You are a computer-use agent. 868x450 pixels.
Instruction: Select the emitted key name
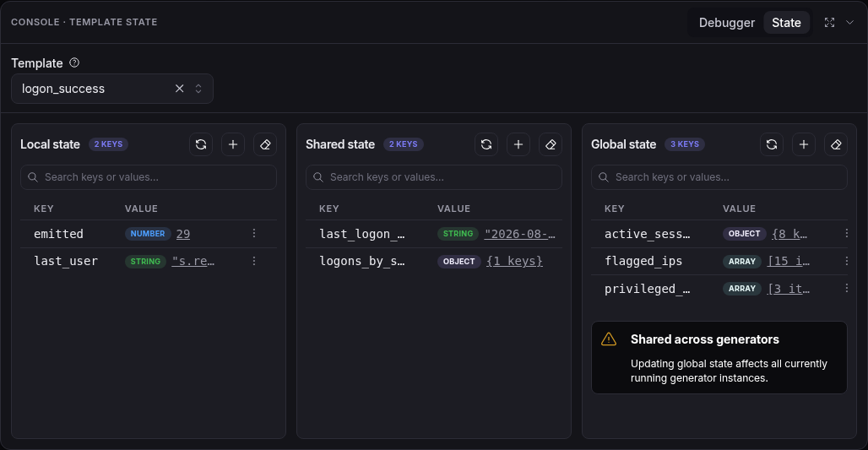pos(58,234)
